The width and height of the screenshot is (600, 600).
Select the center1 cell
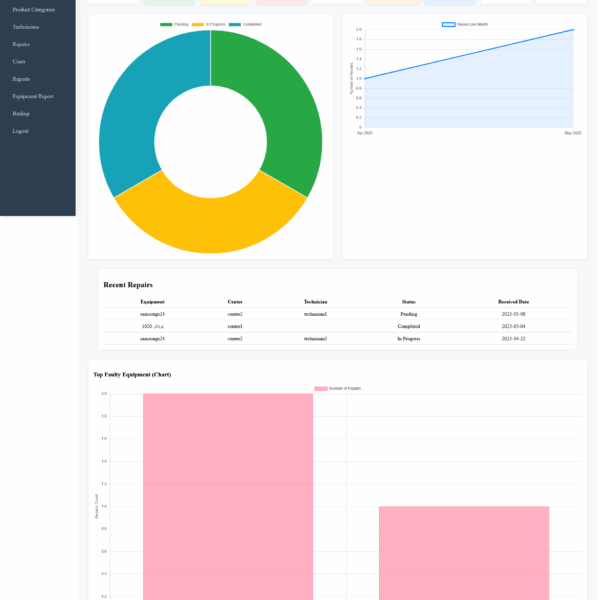pos(235,326)
